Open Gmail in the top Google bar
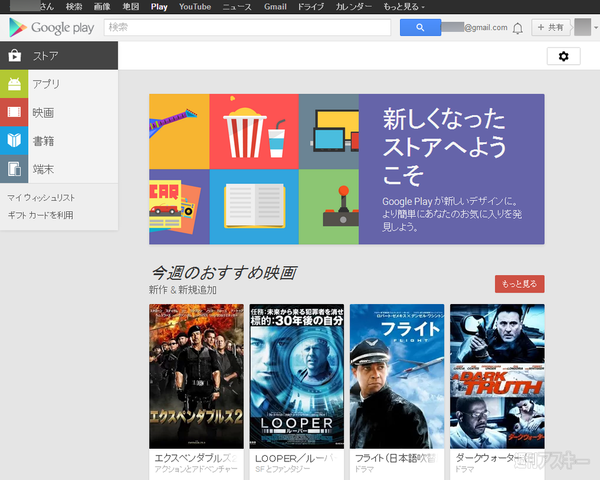The width and height of the screenshot is (600, 480). [275, 7]
